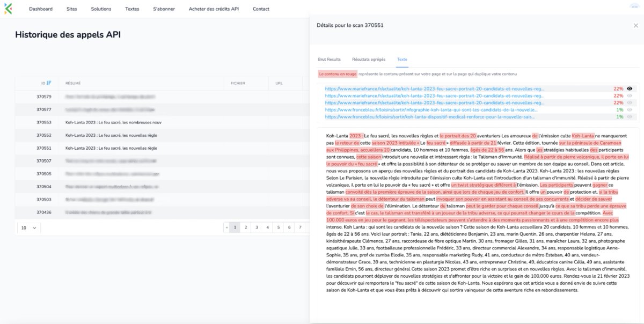644x324 pixels.
Task: Open the Contact page
Action: (x=261, y=9)
